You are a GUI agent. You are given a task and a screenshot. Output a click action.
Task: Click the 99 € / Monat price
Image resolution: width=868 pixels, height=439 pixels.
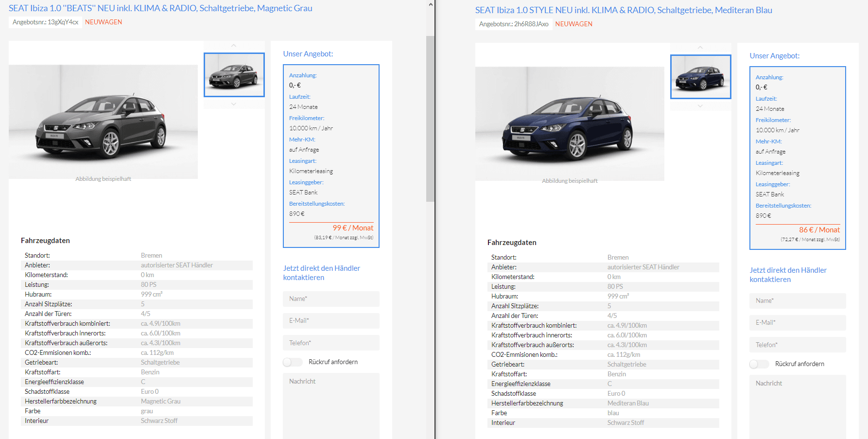click(353, 228)
